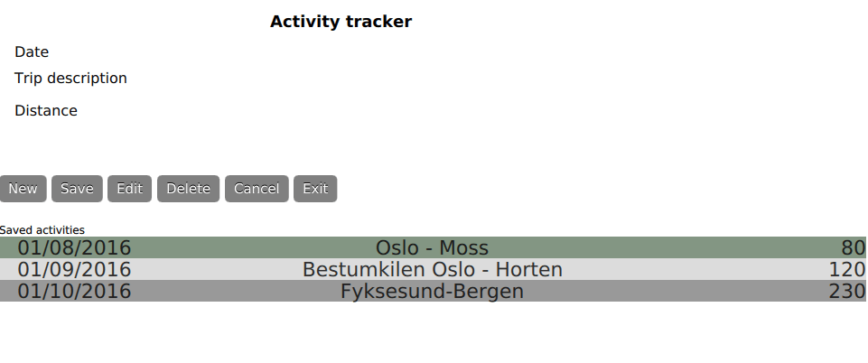This screenshot has height=363, width=868.
Task: Select the Fyksesund-Bergen activity row
Action: click(432, 291)
